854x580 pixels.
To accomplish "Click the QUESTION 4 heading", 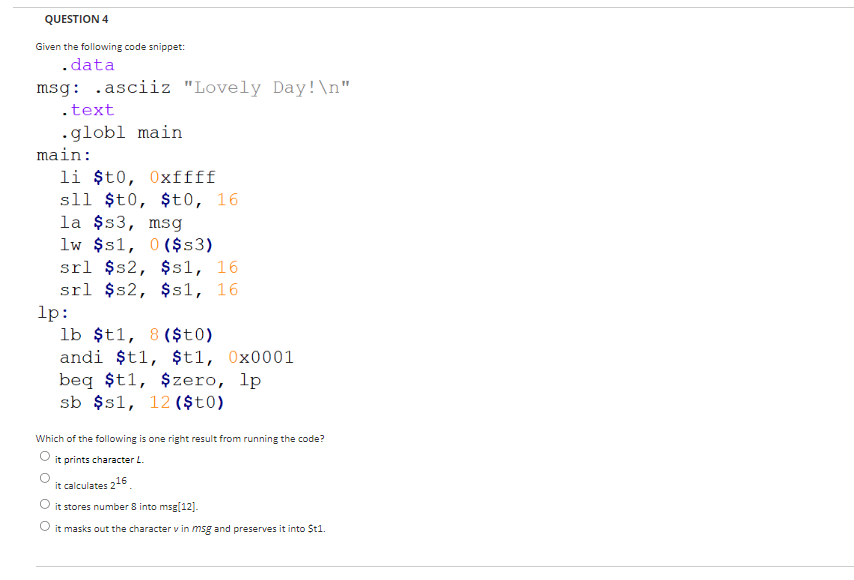I will pos(75,18).
